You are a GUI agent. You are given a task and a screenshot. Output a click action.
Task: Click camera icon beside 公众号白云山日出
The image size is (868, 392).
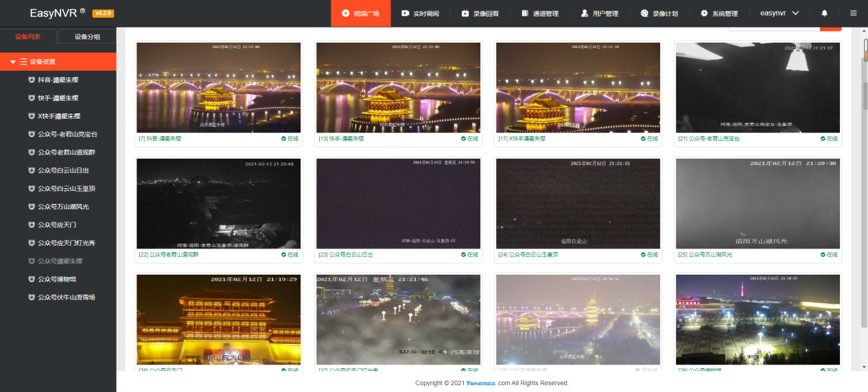pyautogui.click(x=32, y=170)
